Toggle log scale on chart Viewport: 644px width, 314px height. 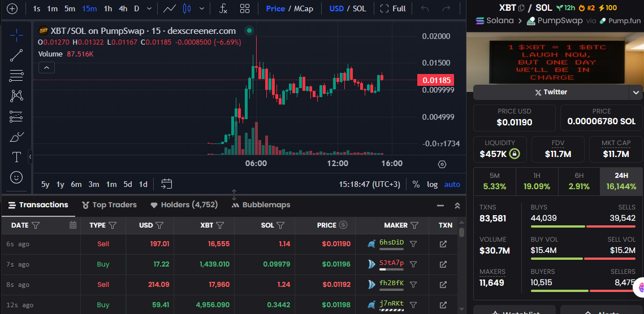[x=432, y=184]
